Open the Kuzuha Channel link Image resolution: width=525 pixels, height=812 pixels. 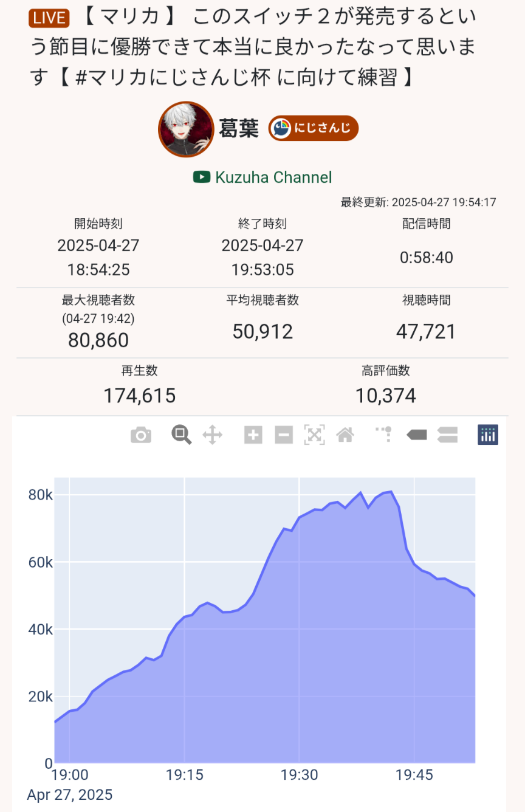[x=273, y=177]
